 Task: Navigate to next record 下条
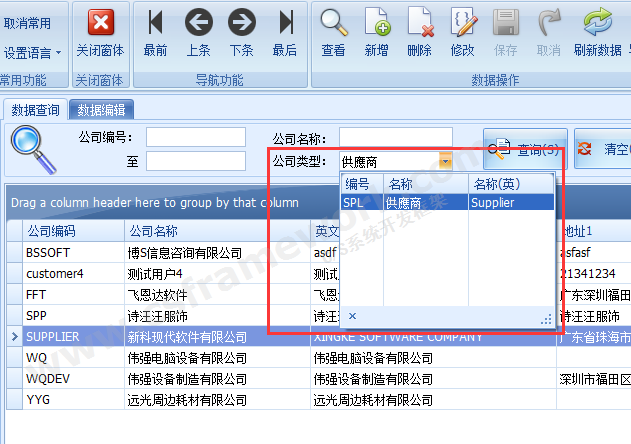click(x=241, y=22)
